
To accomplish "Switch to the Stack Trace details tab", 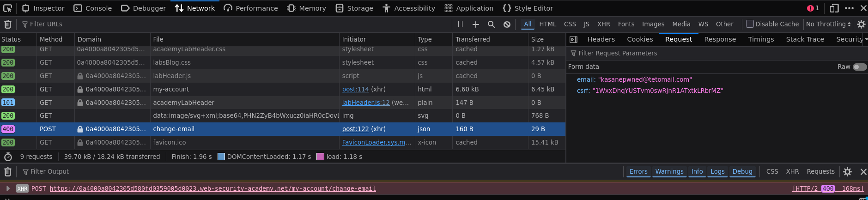I will [805, 39].
